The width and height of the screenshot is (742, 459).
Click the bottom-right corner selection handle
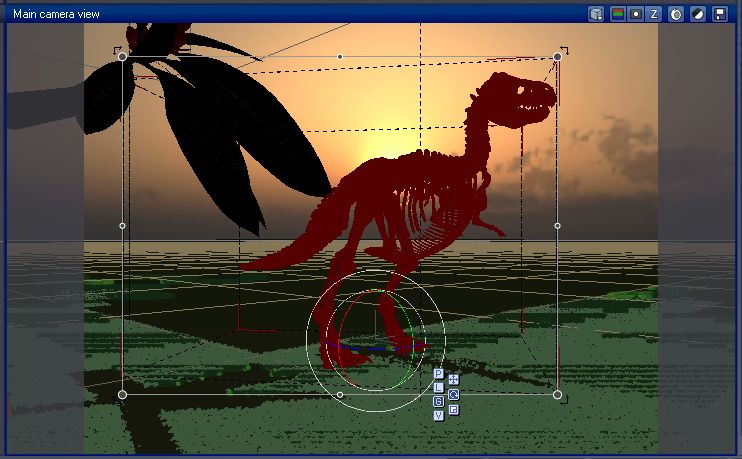coord(557,395)
